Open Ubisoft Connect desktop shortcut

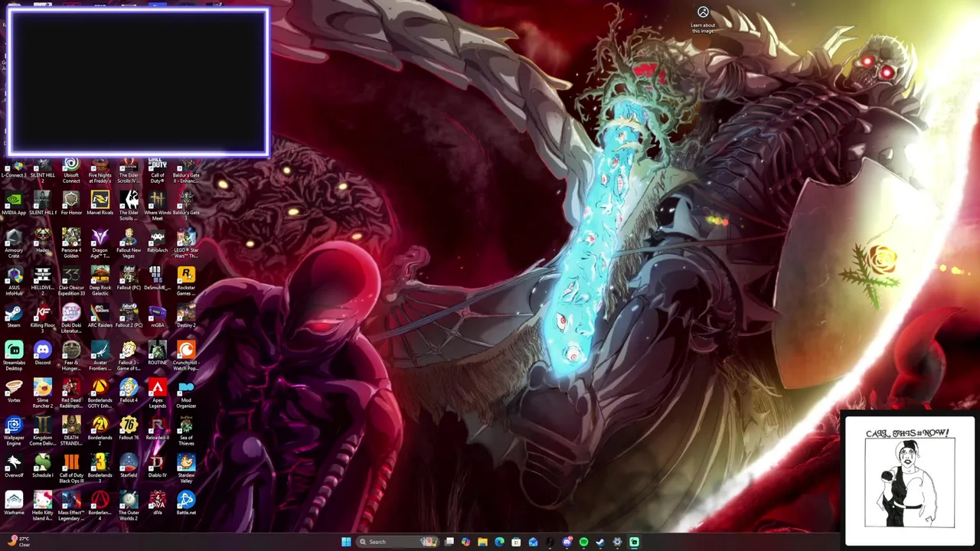click(71, 171)
